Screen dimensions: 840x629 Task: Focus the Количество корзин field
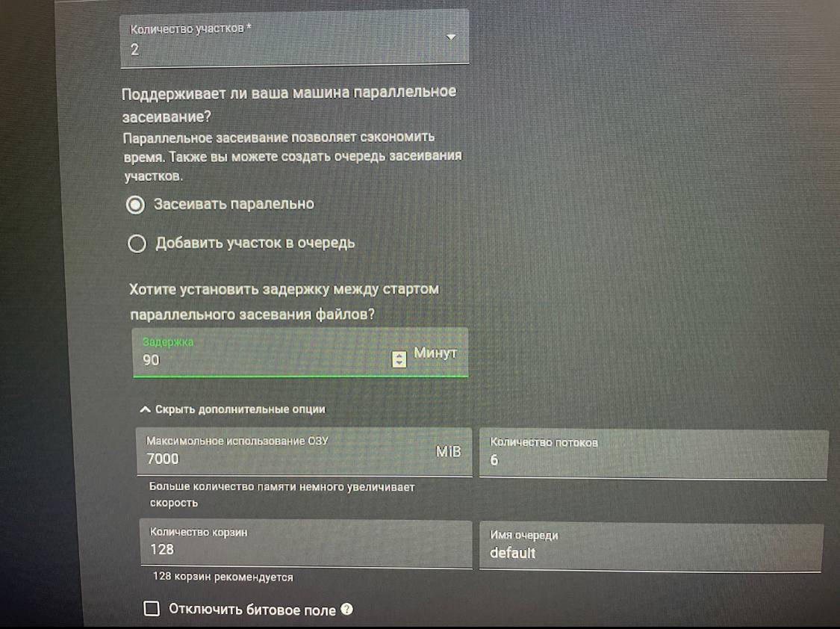tap(306, 543)
